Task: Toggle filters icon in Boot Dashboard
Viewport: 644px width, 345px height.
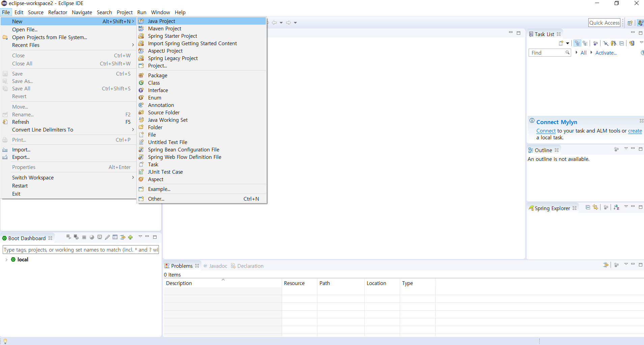Action: coord(123,237)
